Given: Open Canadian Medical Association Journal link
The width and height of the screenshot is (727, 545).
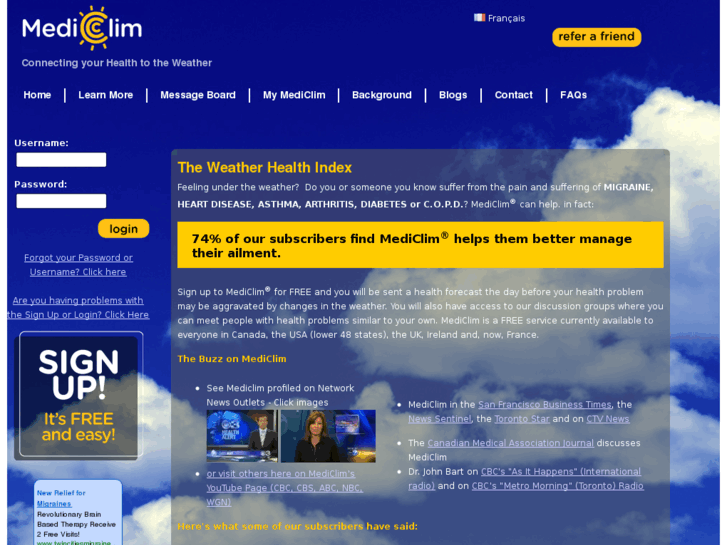Looking at the screenshot, I should (x=510, y=443).
